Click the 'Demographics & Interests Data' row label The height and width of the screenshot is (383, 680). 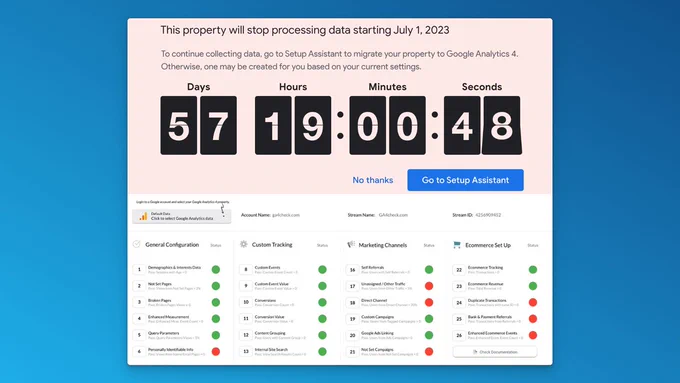[174, 267]
